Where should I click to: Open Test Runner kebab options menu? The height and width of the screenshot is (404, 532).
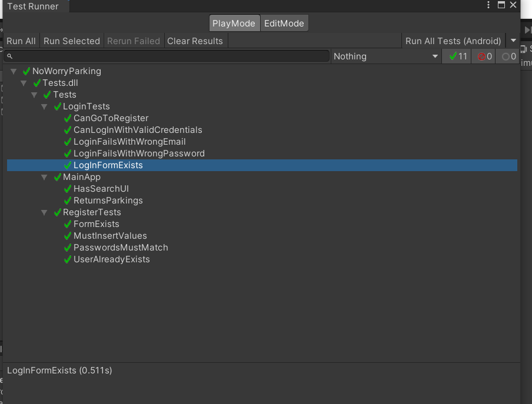(488, 5)
